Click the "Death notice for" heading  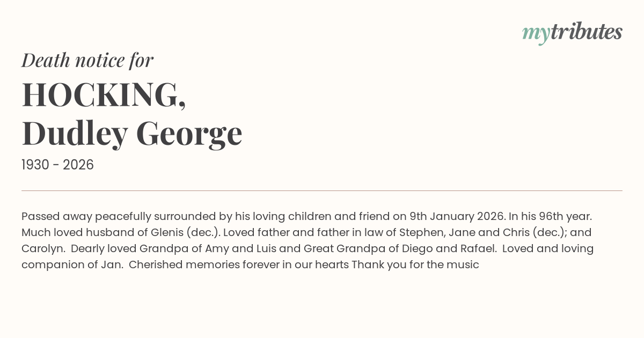click(x=87, y=61)
